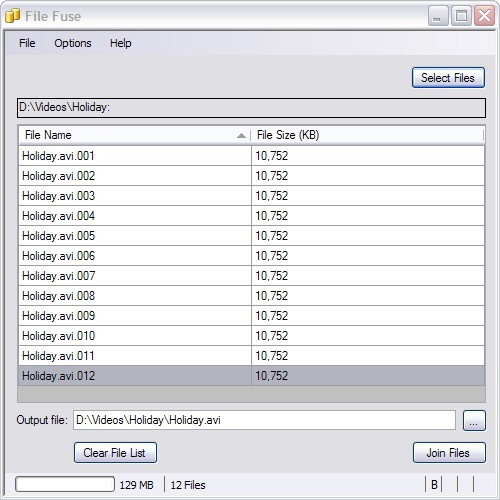Select the Holiday.avi.010 row
500x500 pixels.
tap(251, 336)
